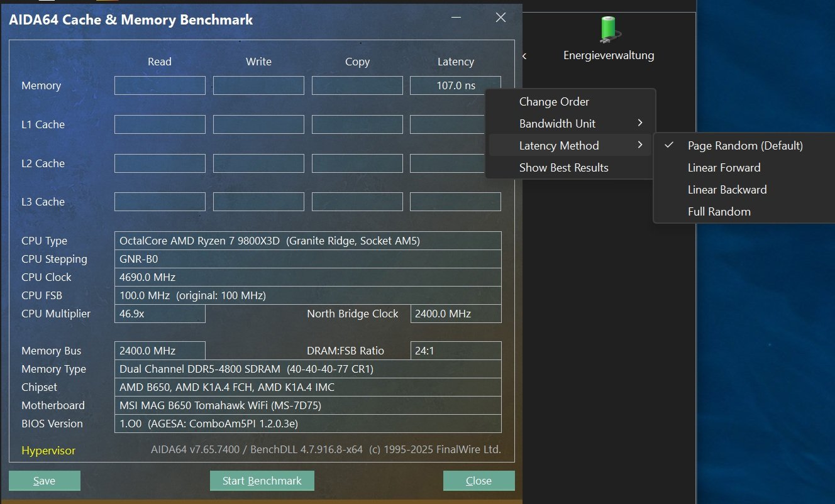
Task: Click the CPU Type value OctalCore AMD Ryzen
Action: point(308,241)
